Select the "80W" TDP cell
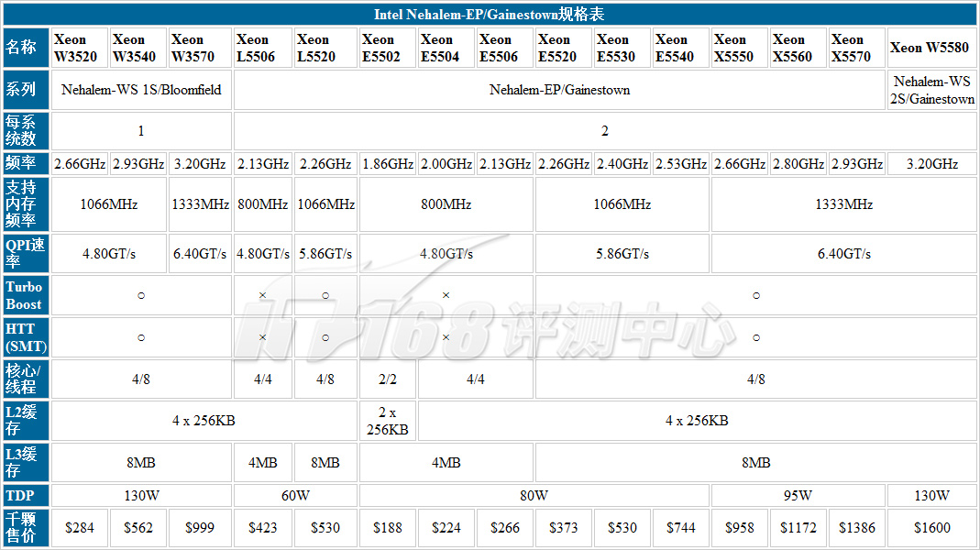The height and width of the screenshot is (550, 980). pyautogui.click(x=534, y=496)
